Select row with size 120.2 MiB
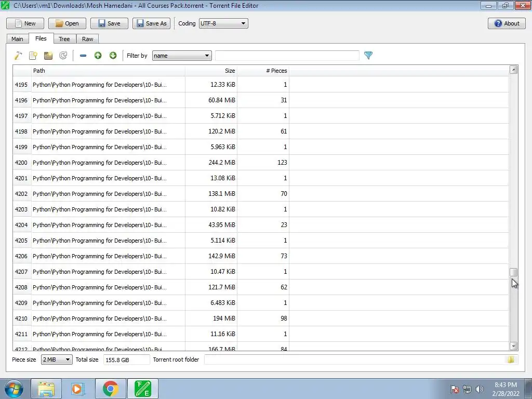The width and height of the screenshot is (532, 399). pyautogui.click(x=261, y=131)
